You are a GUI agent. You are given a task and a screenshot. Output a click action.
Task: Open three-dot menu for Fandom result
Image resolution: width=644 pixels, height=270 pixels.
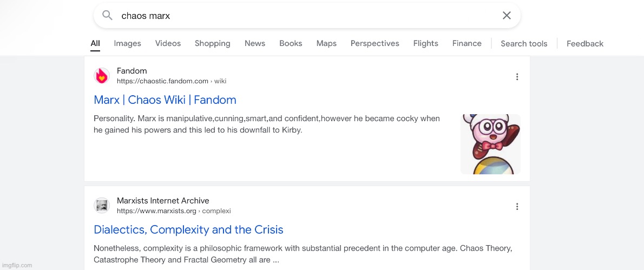[517, 77]
